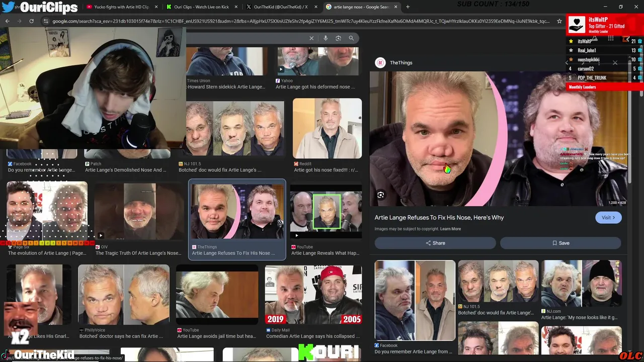
Task: Open Google Lens image search icon
Action: (338, 38)
